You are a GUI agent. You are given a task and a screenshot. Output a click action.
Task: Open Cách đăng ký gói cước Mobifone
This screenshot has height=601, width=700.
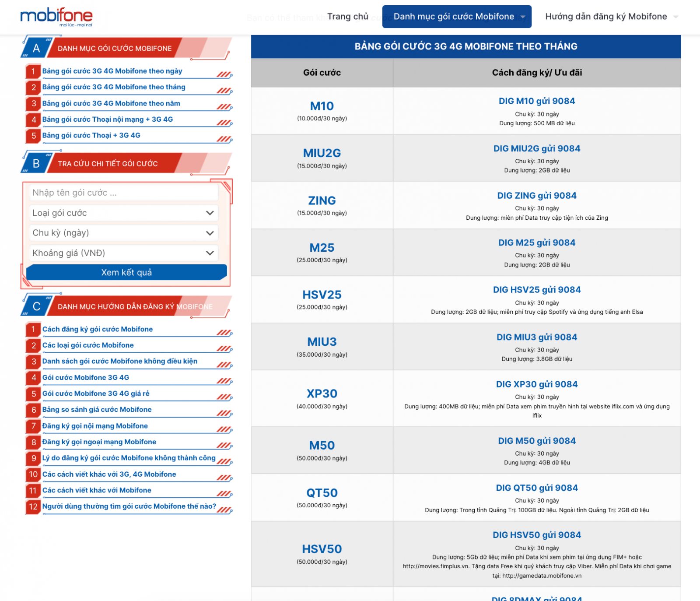[98, 329]
